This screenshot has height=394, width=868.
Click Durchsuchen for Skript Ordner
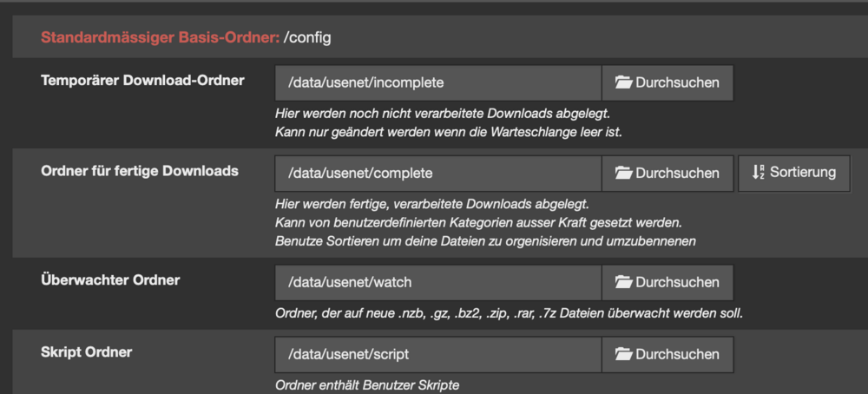coord(667,354)
